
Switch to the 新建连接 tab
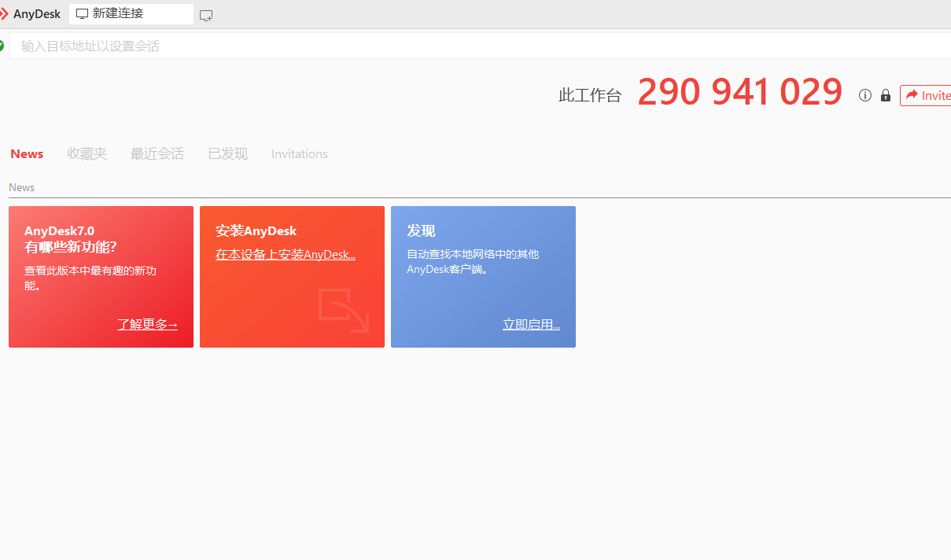coord(131,14)
